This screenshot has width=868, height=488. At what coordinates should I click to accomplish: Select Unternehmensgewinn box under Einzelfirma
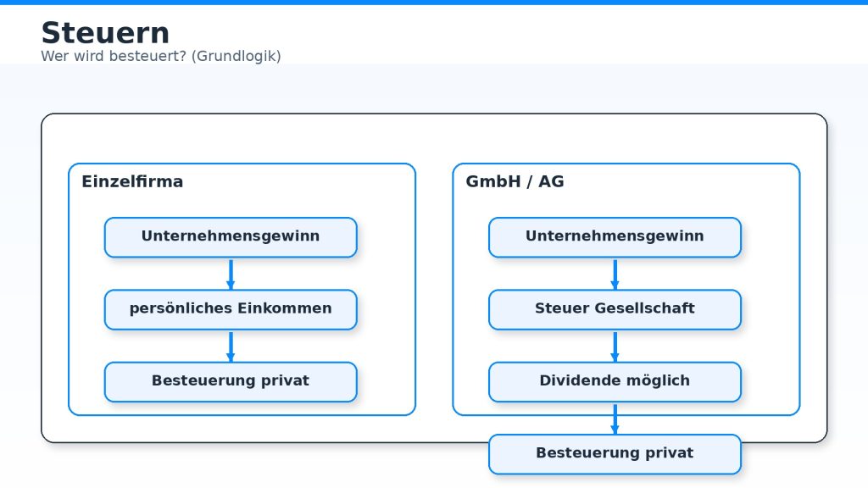click(231, 236)
